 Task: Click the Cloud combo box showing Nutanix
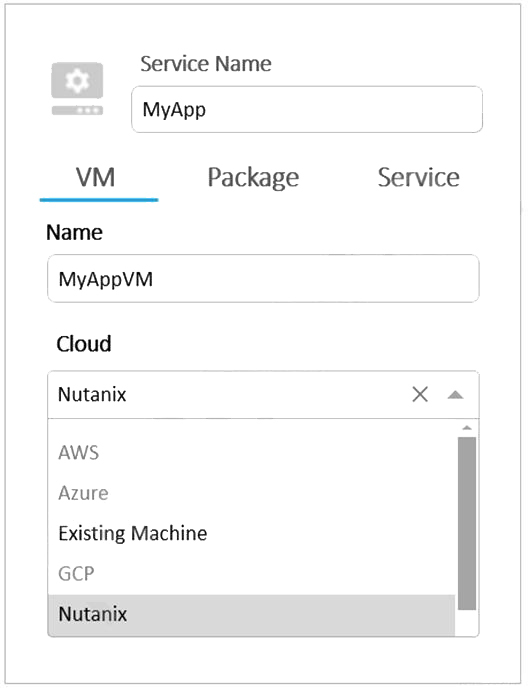point(263,394)
